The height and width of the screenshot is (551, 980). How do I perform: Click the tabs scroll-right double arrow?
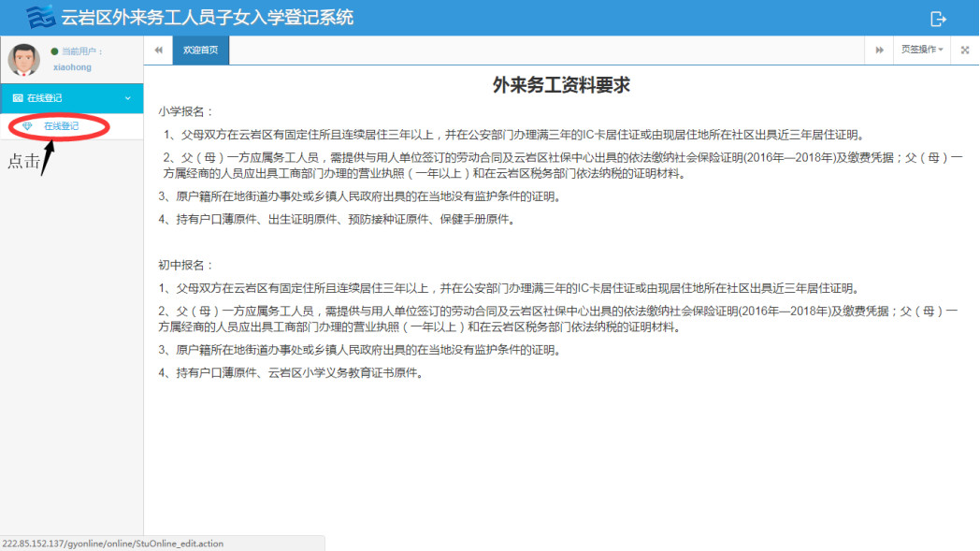[x=879, y=50]
